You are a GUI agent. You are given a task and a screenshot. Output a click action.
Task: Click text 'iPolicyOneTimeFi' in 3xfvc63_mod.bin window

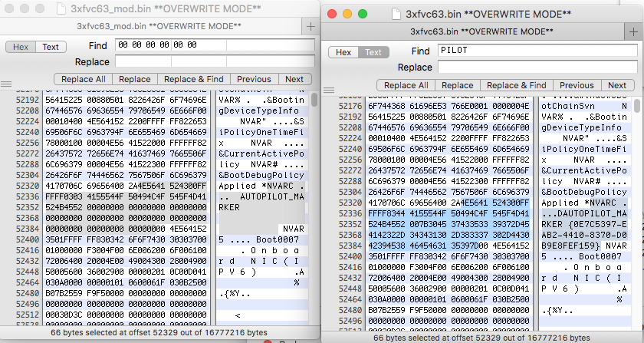click(x=261, y=133)
